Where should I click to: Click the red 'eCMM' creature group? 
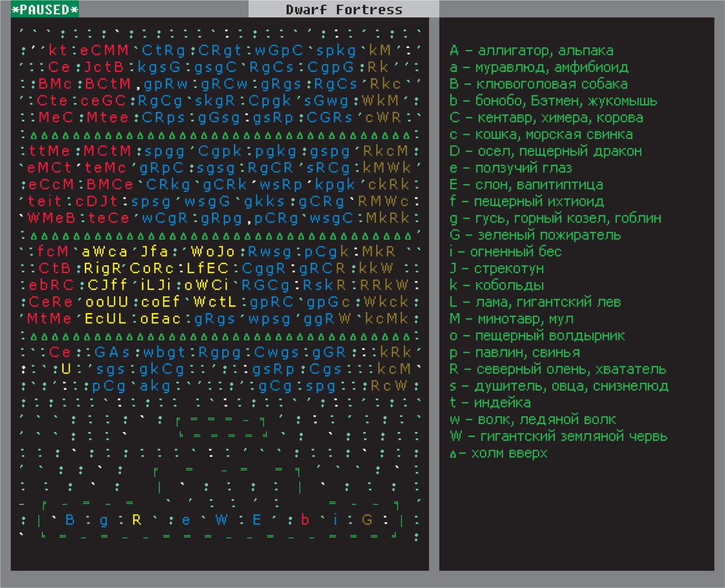click(104, 50)
